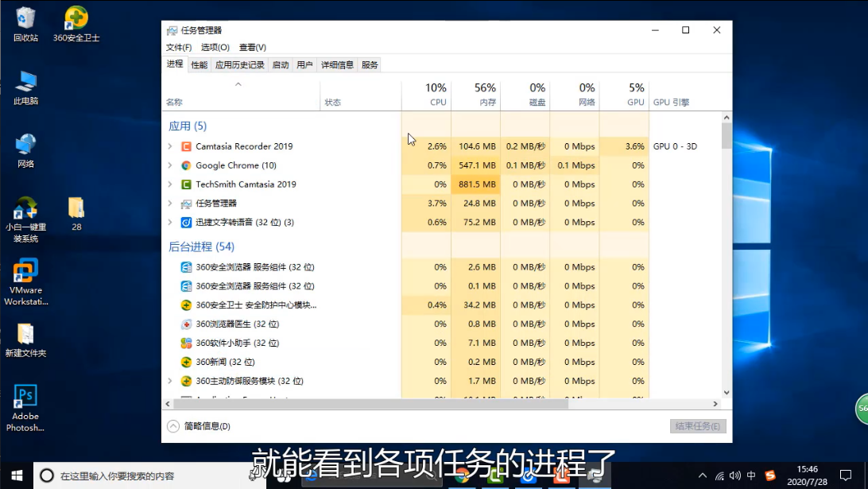
Task: Click the Windows Start button
Action: tap(16, 475)
